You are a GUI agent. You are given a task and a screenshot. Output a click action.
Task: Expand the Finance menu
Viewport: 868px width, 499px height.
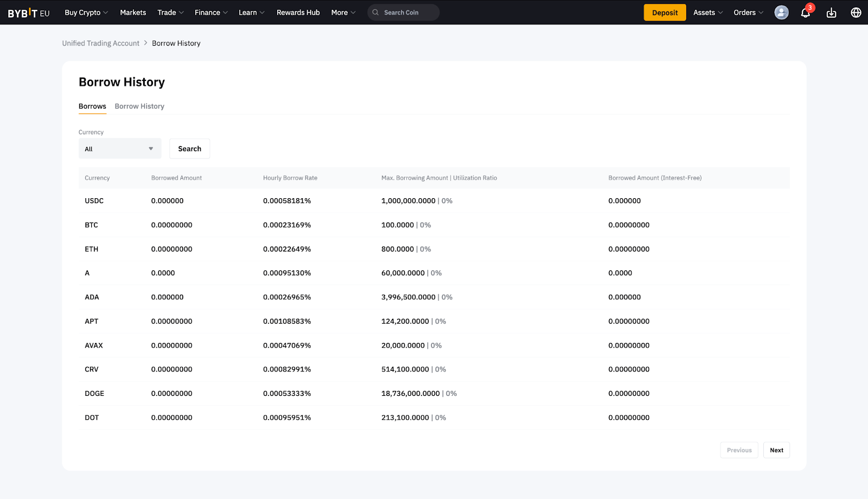(211, 12)
